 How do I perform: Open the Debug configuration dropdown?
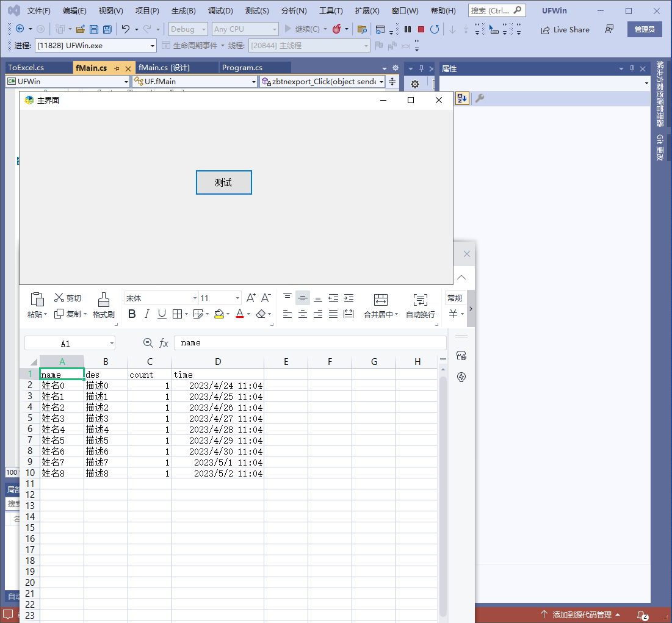click(x=188, y=29)
